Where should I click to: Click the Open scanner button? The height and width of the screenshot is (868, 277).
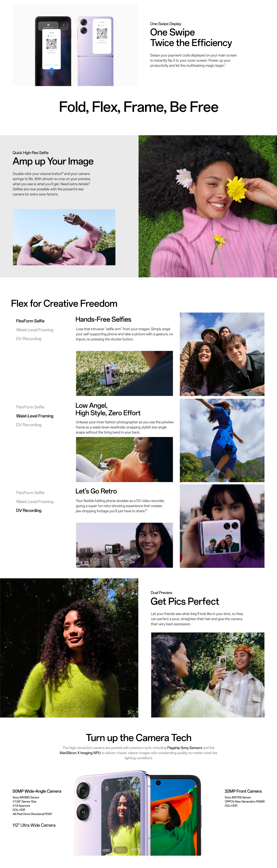point(48,65)
